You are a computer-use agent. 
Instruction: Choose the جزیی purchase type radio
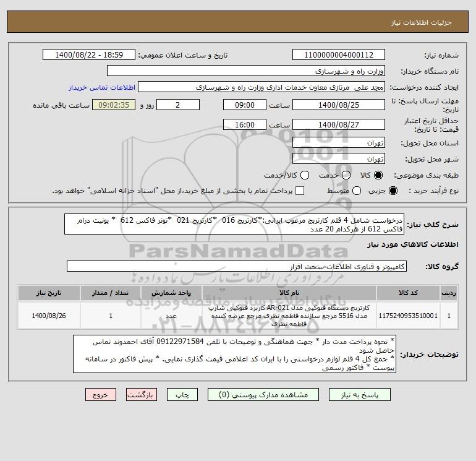(393, 191)
